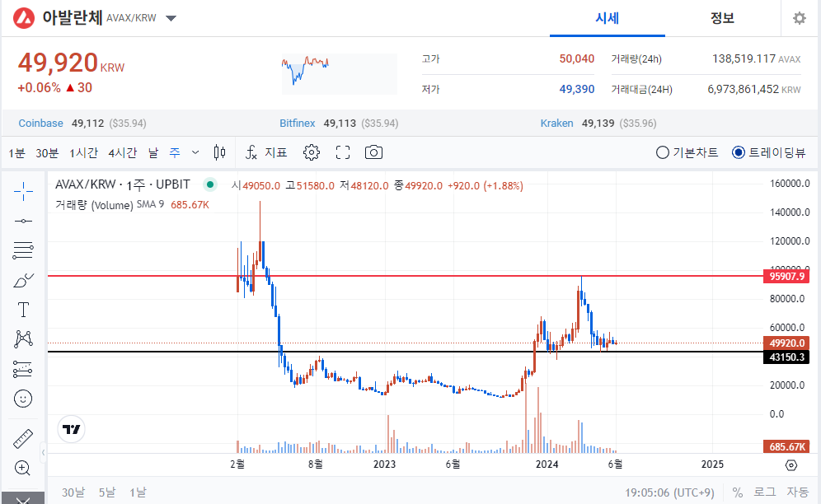Set the interval to 주

coord(175,153)
